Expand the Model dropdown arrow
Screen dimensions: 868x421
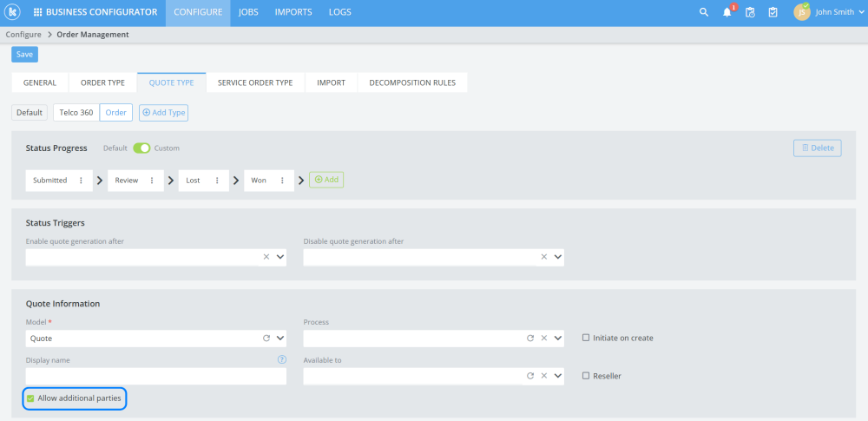click(x=280, y=338)
